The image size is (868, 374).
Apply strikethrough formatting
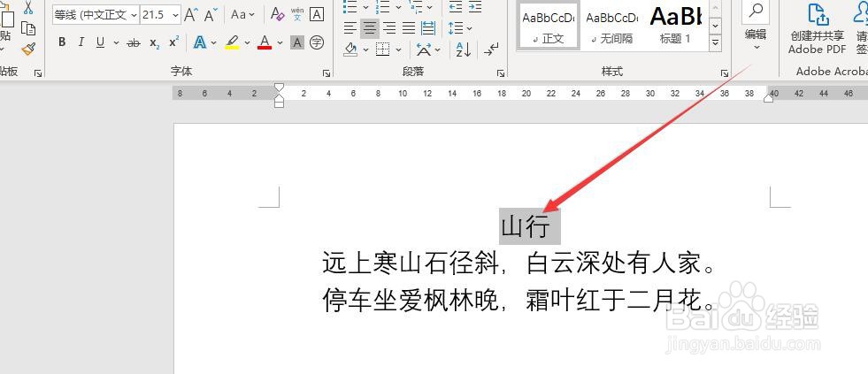click(134, 42)
